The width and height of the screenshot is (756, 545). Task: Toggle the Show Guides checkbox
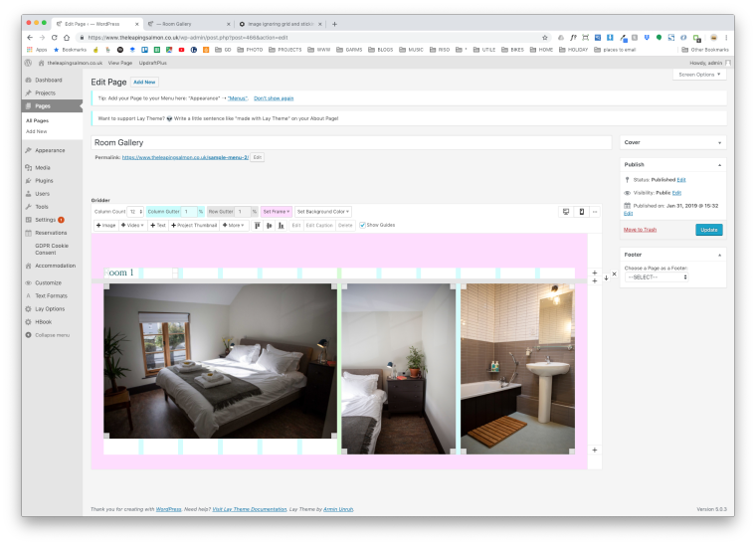coord(362,226)
